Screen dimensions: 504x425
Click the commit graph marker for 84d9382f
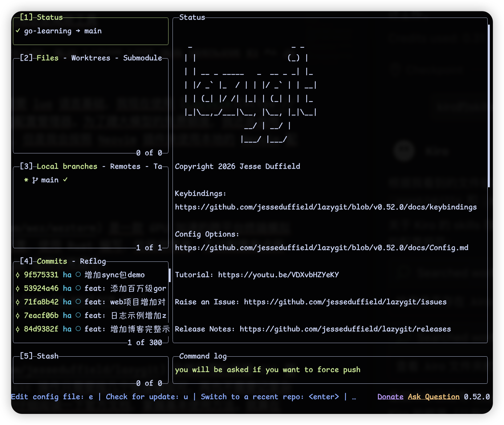[18, 329]
